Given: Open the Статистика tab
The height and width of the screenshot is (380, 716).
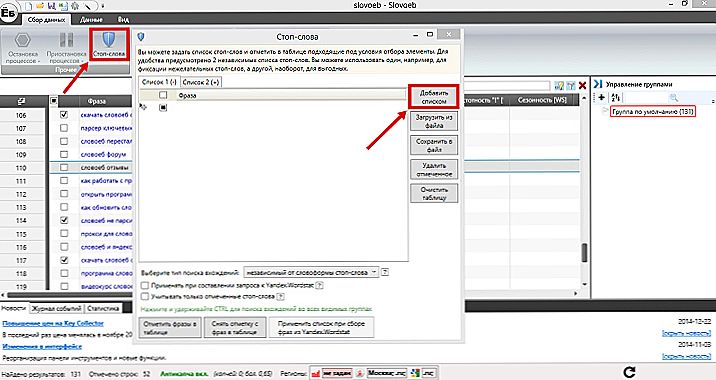Looking at the screenshot, I should point(103,308).
